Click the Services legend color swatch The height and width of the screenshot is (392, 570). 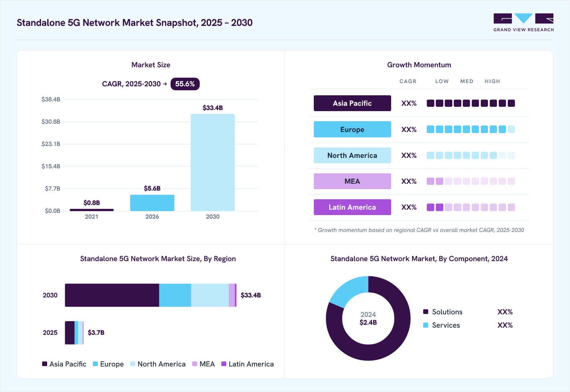coord(426,325)
